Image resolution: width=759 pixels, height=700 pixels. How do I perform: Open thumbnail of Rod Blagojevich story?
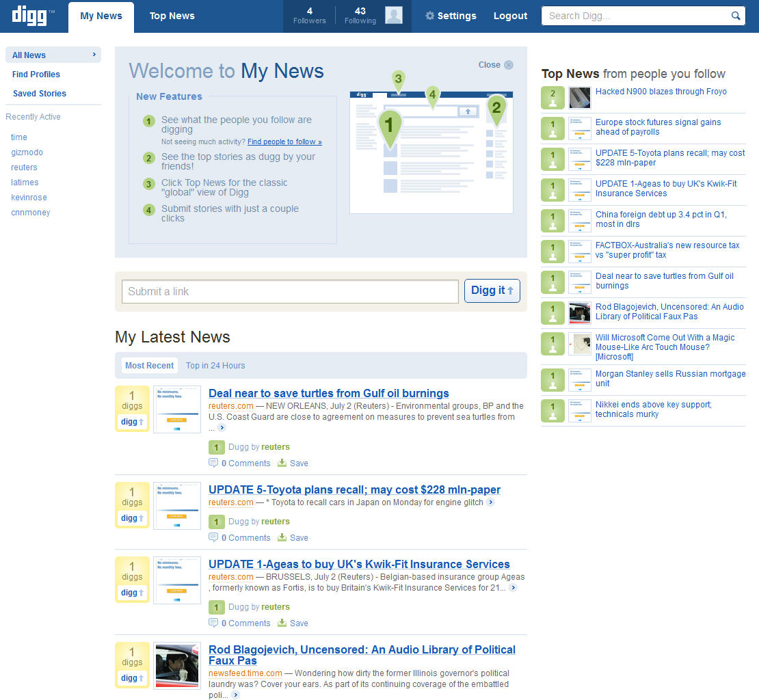pos(177,666)
